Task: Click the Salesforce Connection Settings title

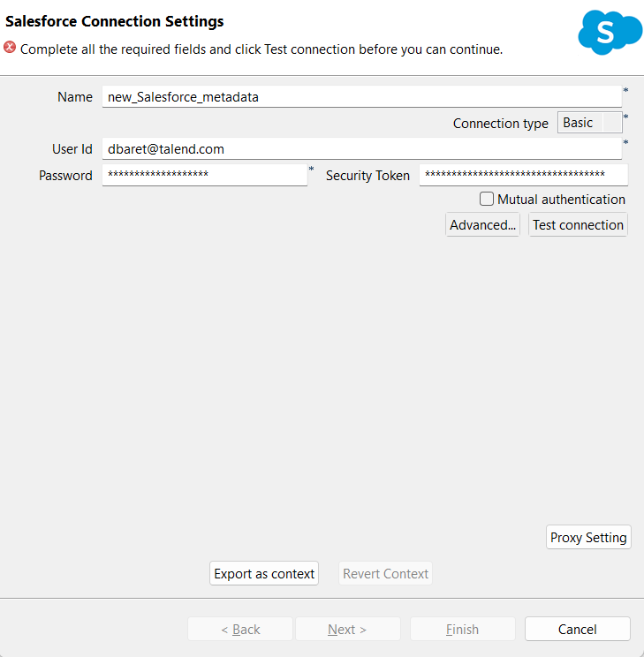Action: click(x=115, y=21)
